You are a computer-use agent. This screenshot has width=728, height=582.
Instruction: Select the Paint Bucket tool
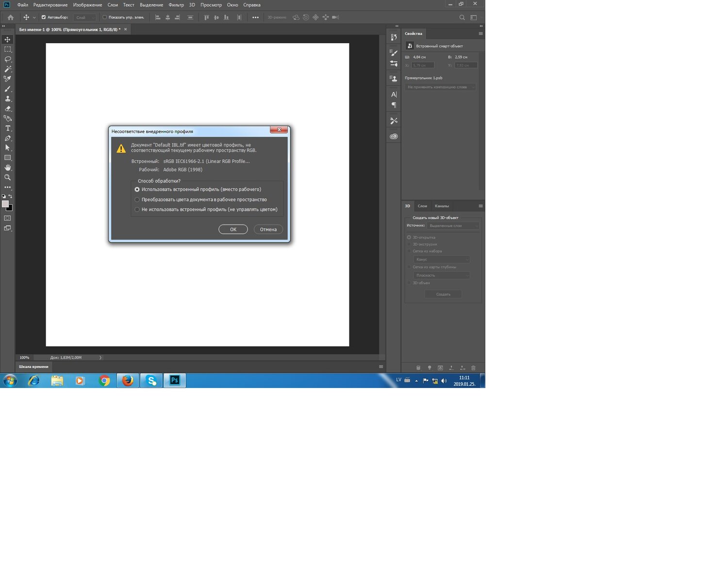(x=7, y=118)
